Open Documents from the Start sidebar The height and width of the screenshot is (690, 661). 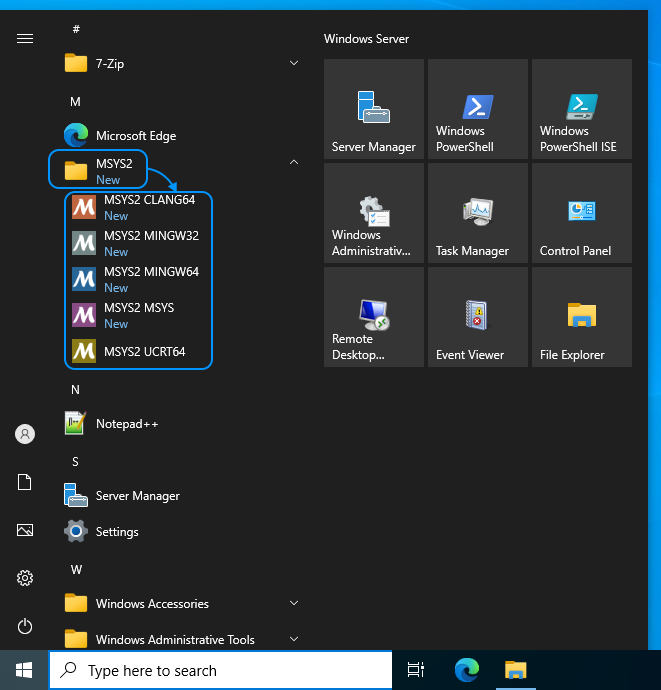25,482
